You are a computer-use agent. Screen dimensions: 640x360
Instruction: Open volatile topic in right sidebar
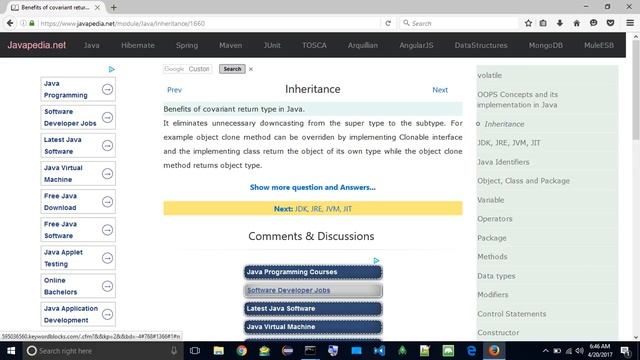489,75
